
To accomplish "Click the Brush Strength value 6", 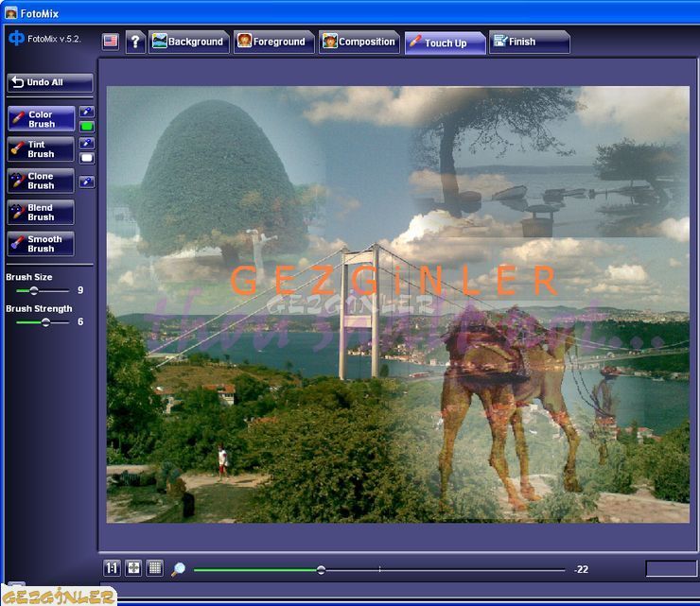I will 80,321.
